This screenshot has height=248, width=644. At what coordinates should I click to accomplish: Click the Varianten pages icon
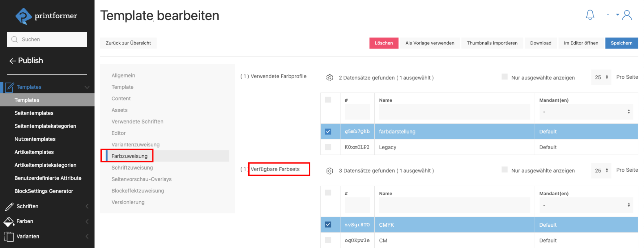tap(9, 237)
